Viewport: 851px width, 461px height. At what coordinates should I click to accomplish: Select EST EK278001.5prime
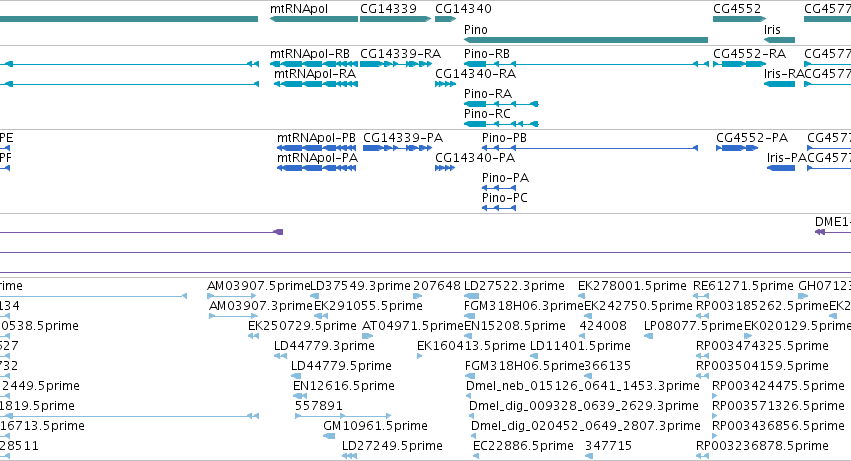pos(632,286)
